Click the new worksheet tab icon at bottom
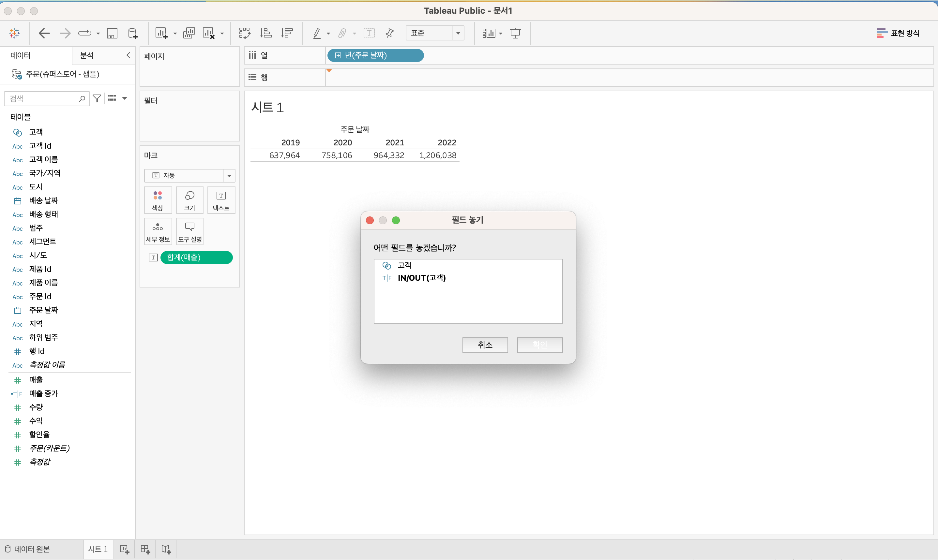938x560 pixels. click(x=124, y=549)
